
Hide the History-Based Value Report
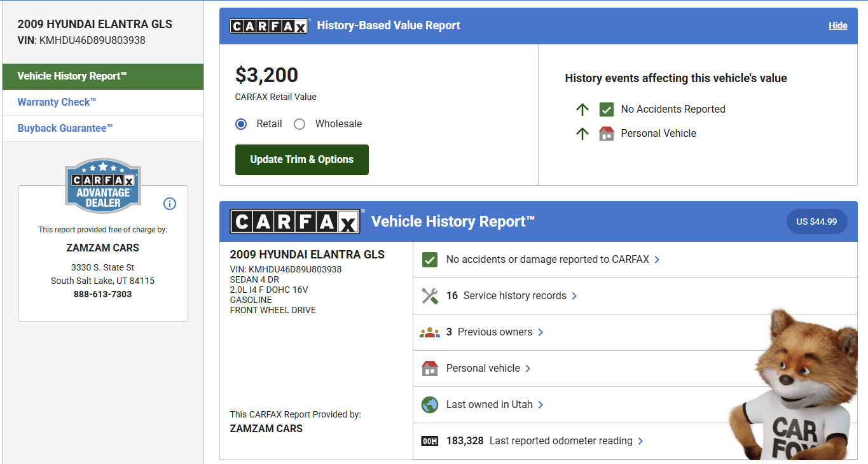click(x=837, y=25)
